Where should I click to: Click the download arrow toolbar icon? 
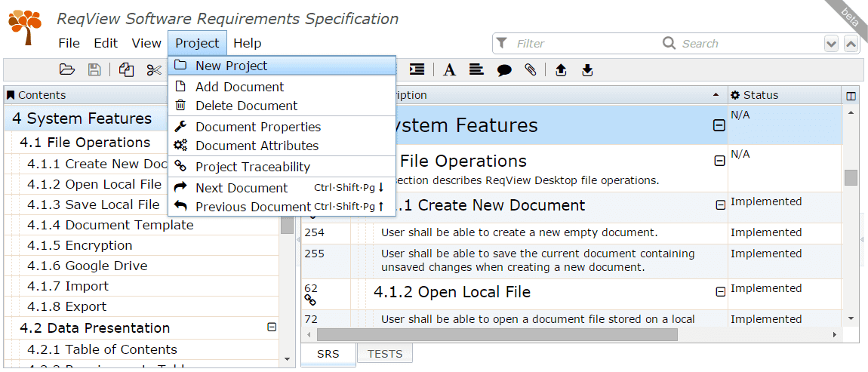coord(587,70)
